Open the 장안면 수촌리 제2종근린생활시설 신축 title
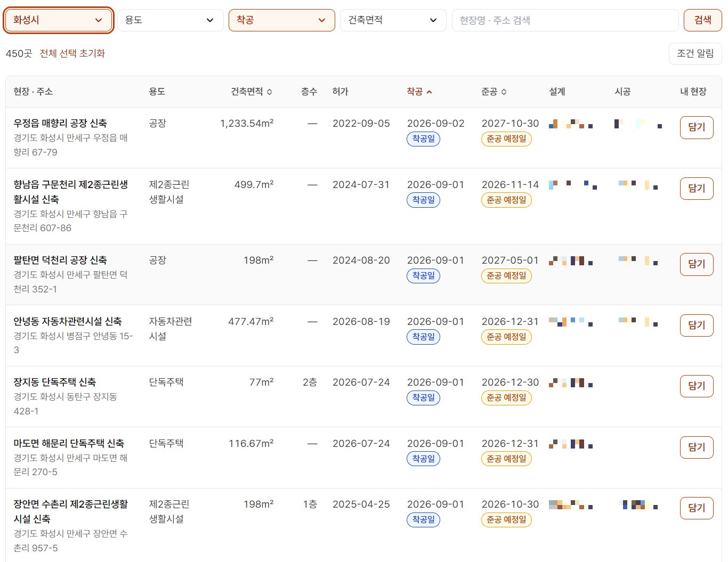 pyautogui.click(x=71, y=511)
